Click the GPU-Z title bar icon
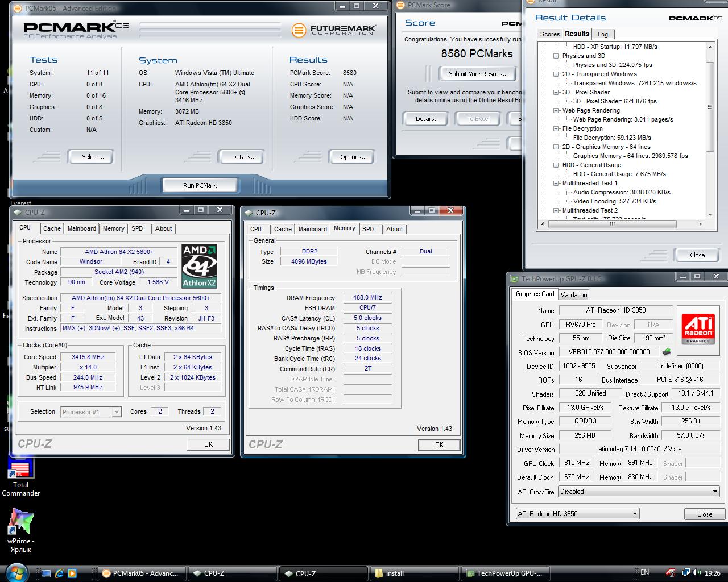 point(515,278)
